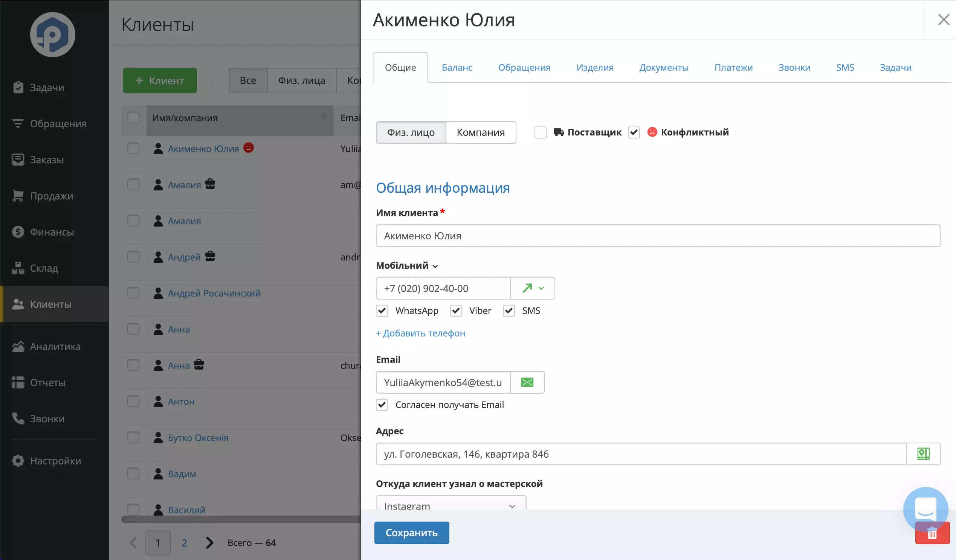This screenshot has width=956, height=560.
Task: Open the Звонки tab in client panel
Action: [x=794, y=67]
